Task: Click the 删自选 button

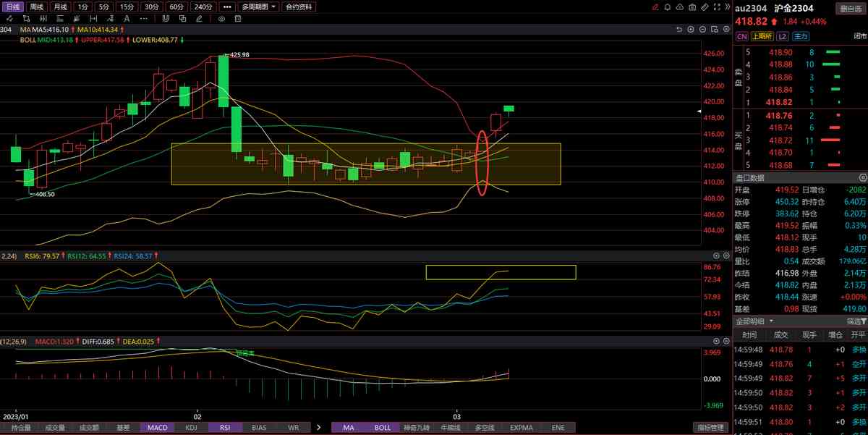Action: [851, 9]
